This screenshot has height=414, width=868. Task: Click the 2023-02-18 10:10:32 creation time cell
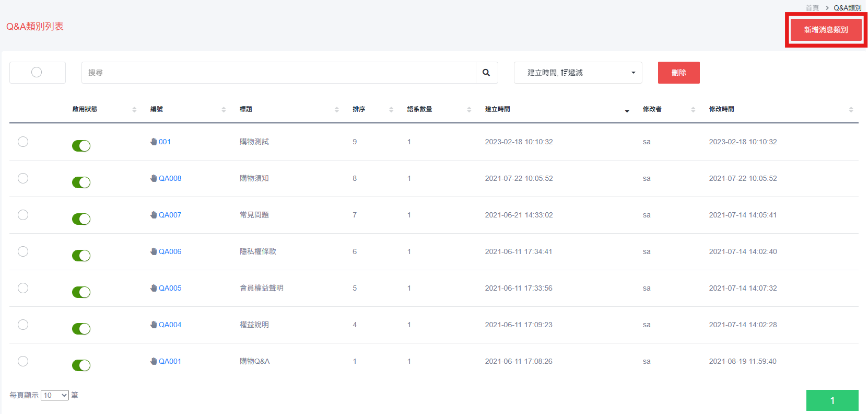click(x=519, y=142)
